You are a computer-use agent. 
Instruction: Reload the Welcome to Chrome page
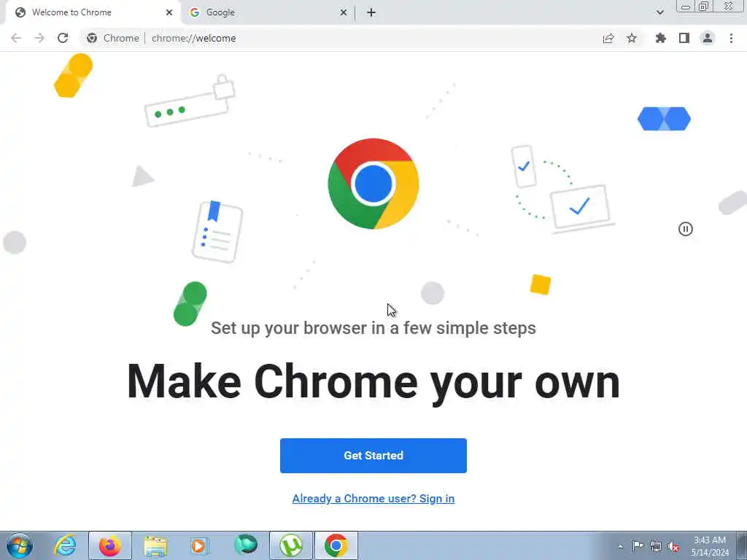tap(63, 38)
